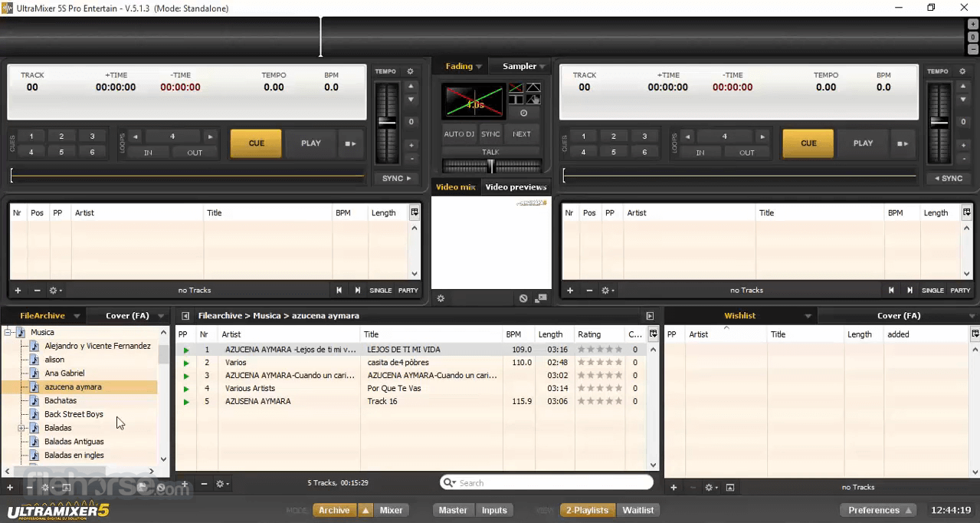980x523 pixels.
Task: Open left deck tempo settings gear
Action: [x=410, y=71]
